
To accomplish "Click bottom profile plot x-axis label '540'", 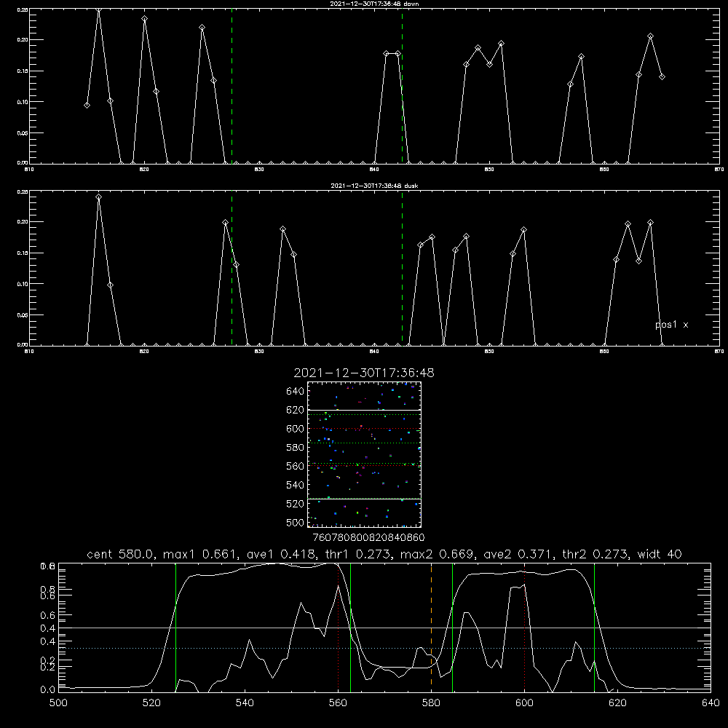I will coord(245,703).
